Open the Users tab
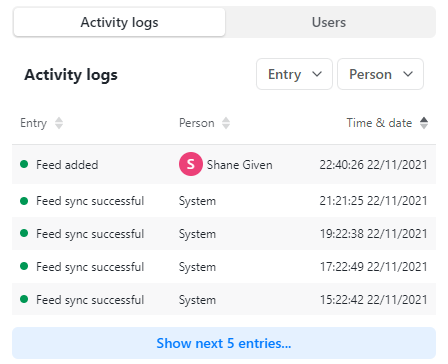 click(x=329, y=22)
